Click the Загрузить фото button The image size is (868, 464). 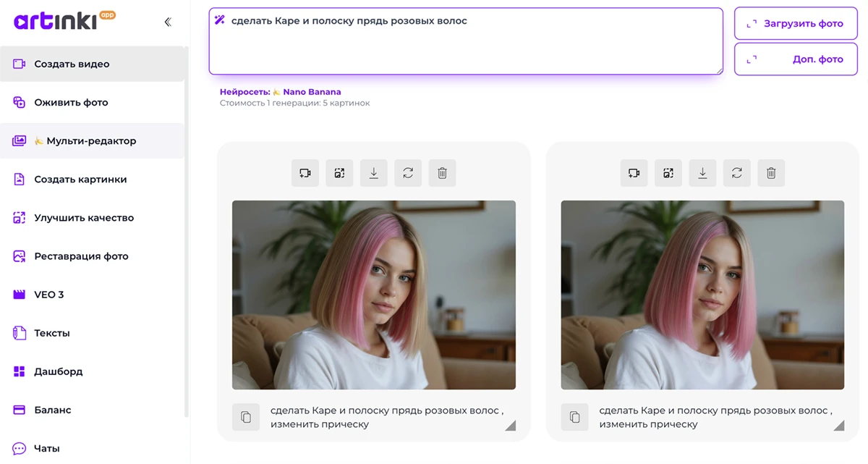click(x=795, y=24)
